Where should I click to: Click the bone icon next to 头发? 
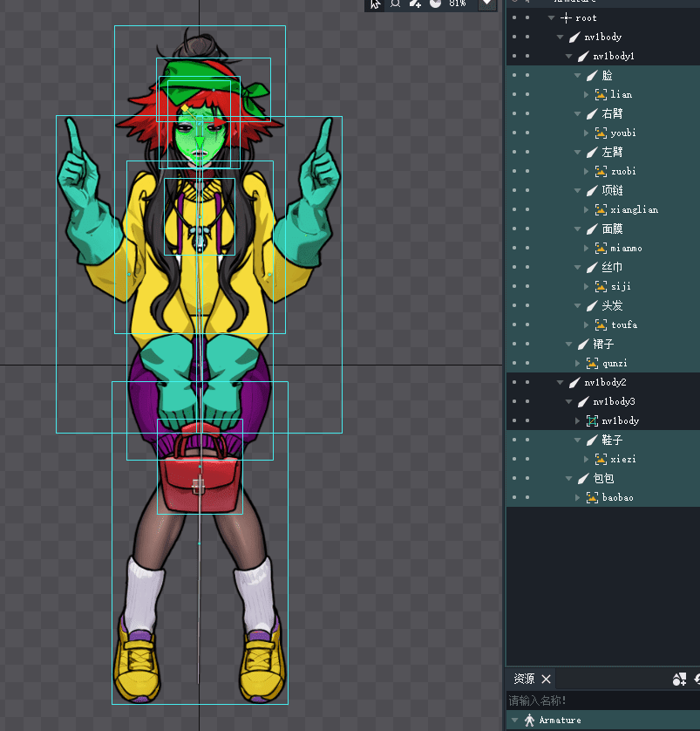click(x=592, y=305)
